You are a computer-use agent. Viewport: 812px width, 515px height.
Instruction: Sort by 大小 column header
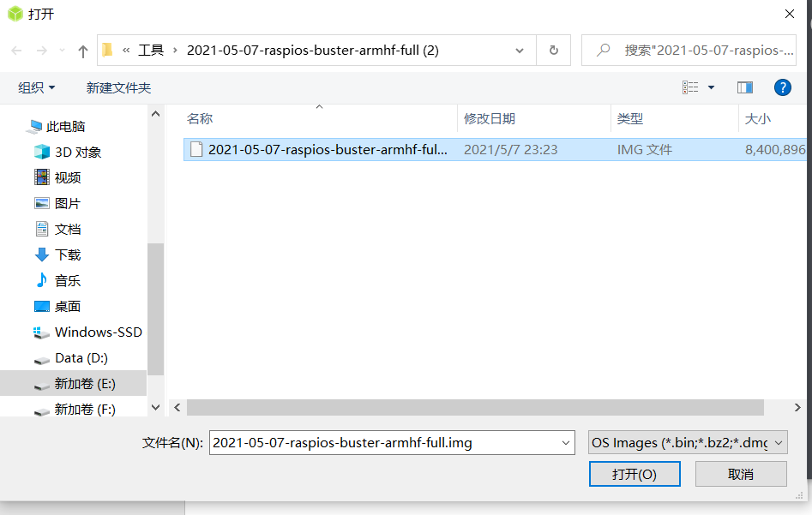coord(758,118)
